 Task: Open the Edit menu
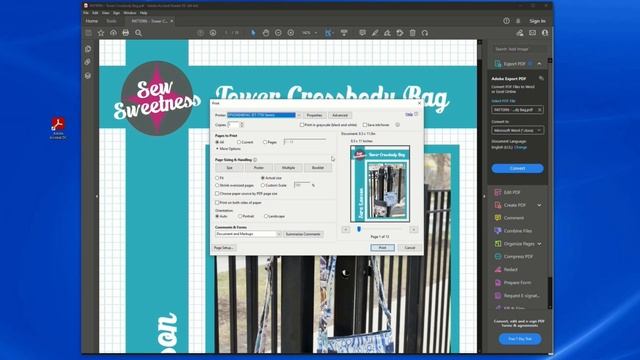click(x=95, y=13)
